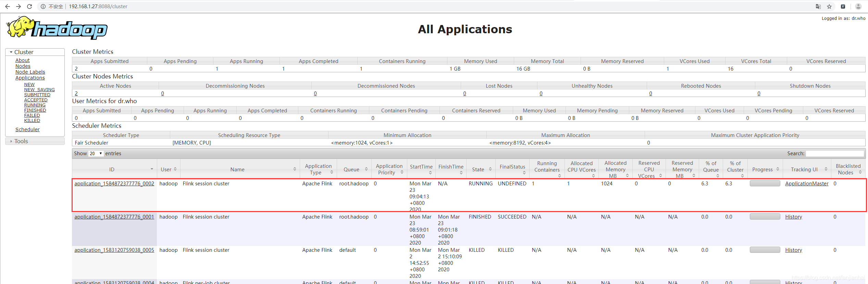Open application_1584872377776_0002 details
The height and width of the screenshot is (284, 868).
coord(114,184)
